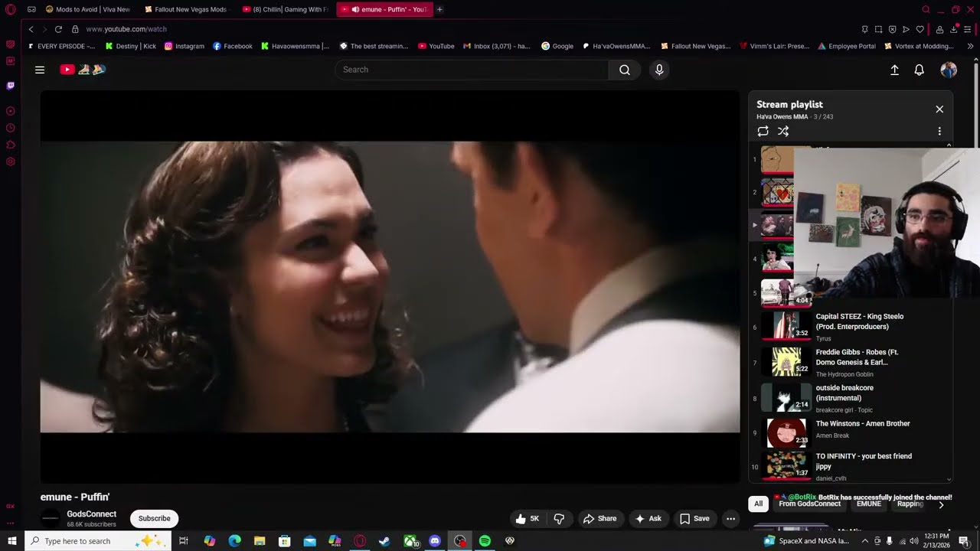This screenshot has height=551, width=980.
Task: Click the Ask button
Action: click(x=648, y=519)
